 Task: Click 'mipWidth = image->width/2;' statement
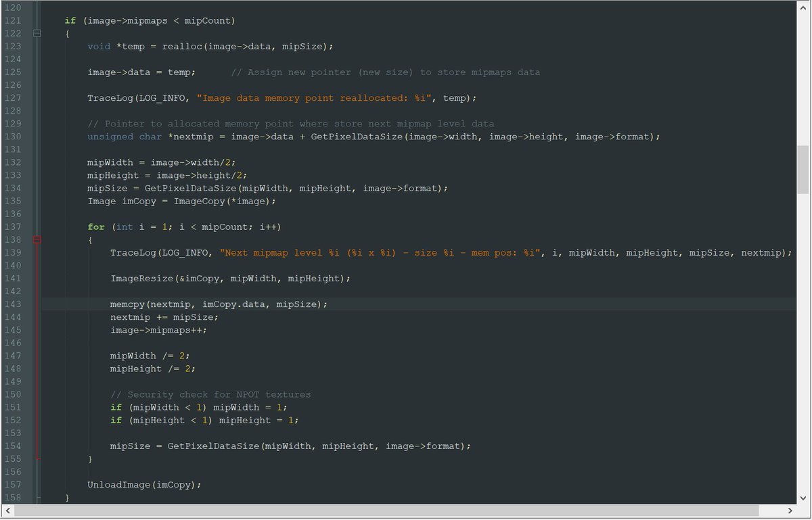pyautogui.click(x=162, y=162)
